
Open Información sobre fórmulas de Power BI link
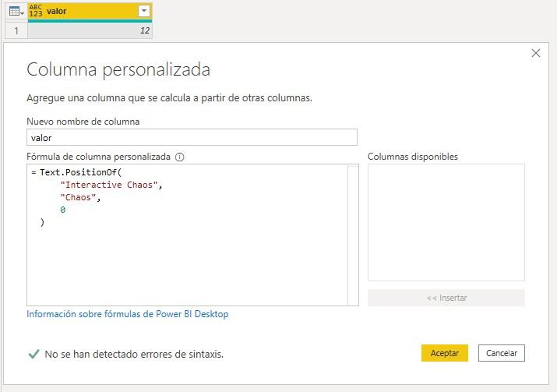tap(128, 314)
